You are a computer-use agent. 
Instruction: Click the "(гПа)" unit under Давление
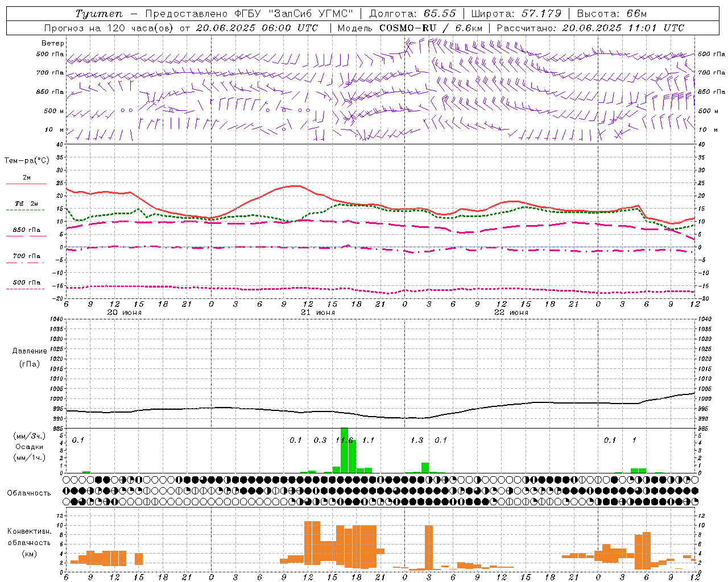(30, 364)
